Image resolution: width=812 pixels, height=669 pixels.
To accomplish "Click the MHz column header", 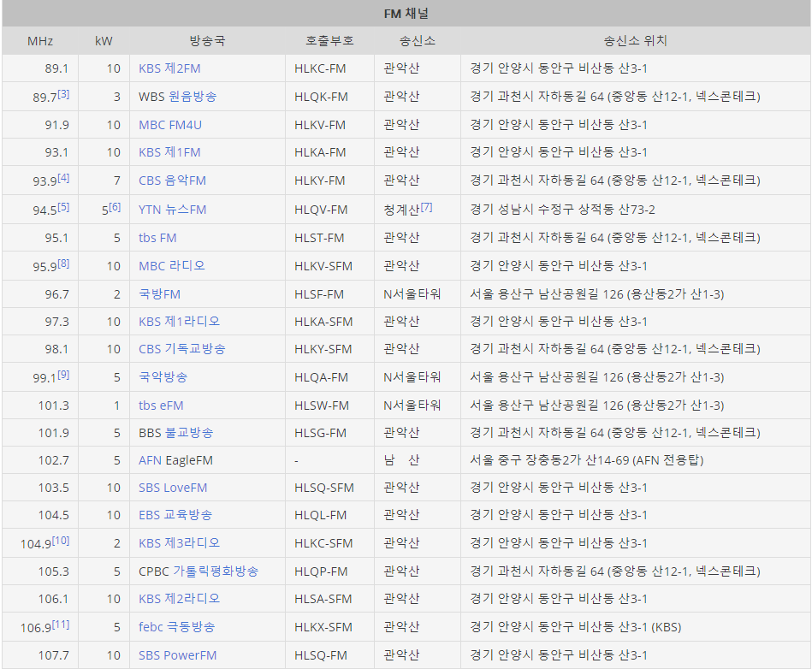I will [x=40, y=41].
